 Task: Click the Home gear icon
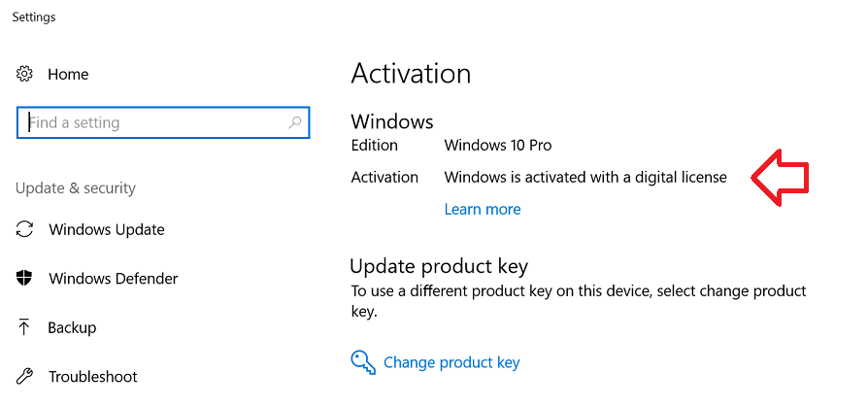[x=24, y=74]
